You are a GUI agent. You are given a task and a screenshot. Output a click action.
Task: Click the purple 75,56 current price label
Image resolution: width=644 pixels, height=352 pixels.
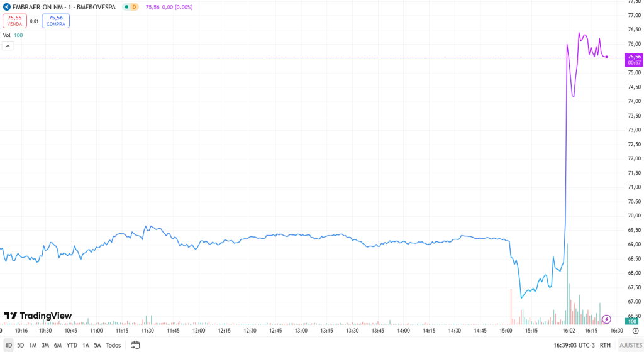[634, 60]
